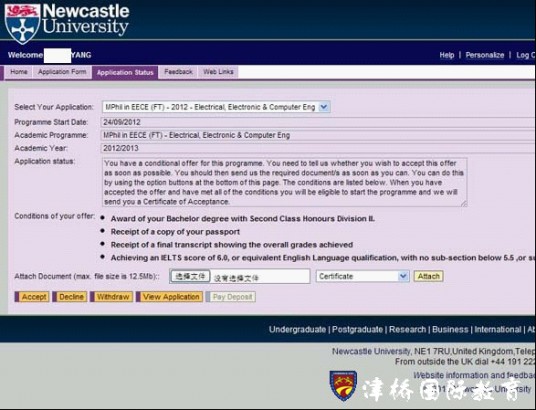The image size is (536, 410).
Task: Follow the Research footer link
Action: (x=407, y=330)
